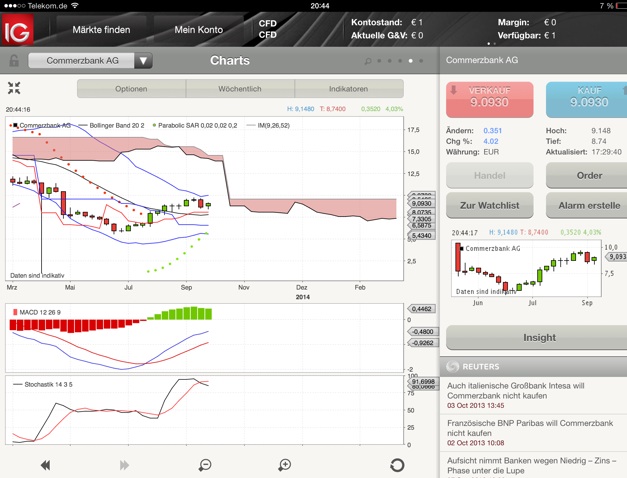The width and height of the screenshot is (627, 478).
Task: Open Märkte finden menu
Action: 101,30
